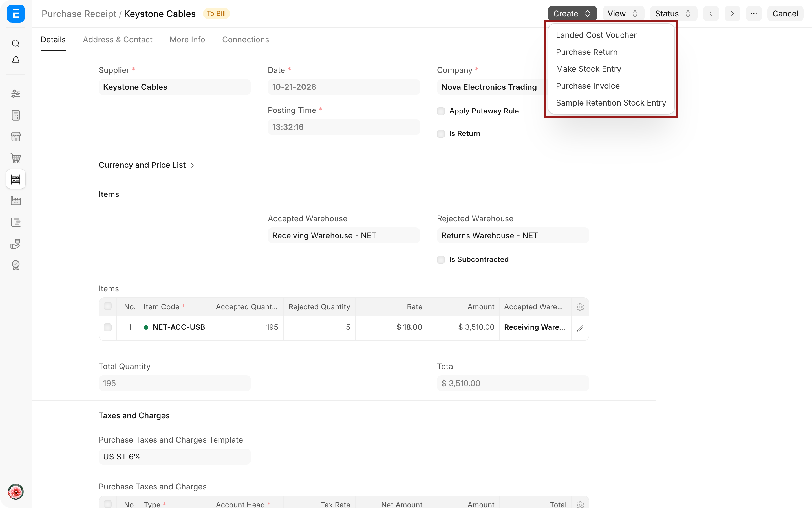812x508 pixels.
Task: Switch to the Connections tab
Action: pos(245,40)
